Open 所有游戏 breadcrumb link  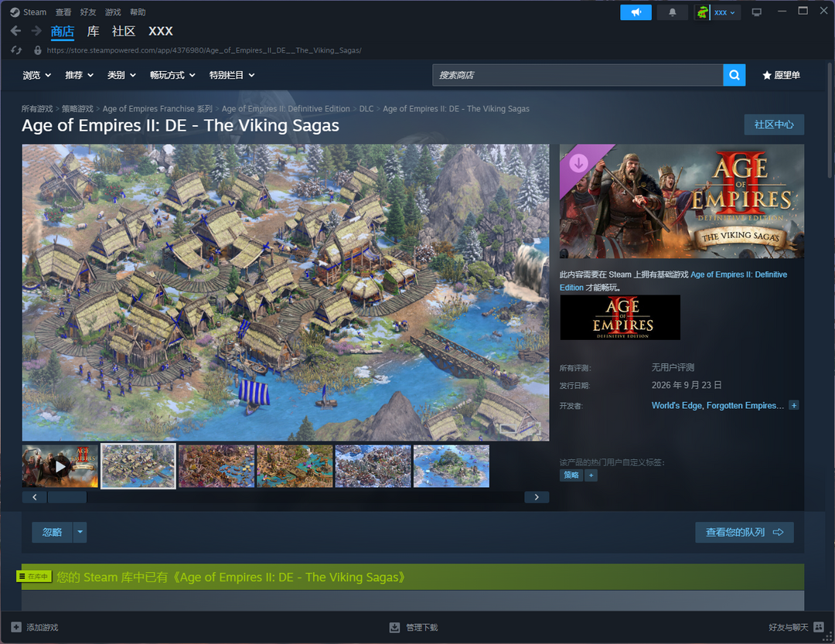(37, 109)
